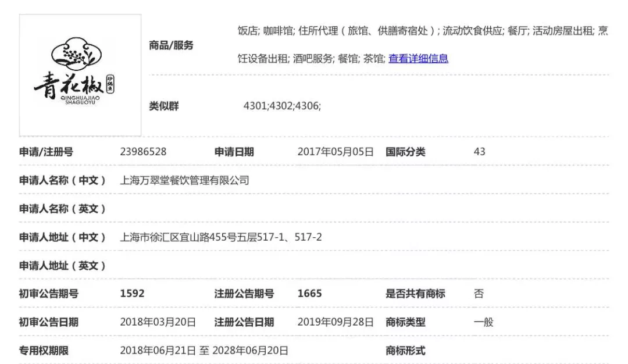Click the 商品/服务 label

[171, 45]
